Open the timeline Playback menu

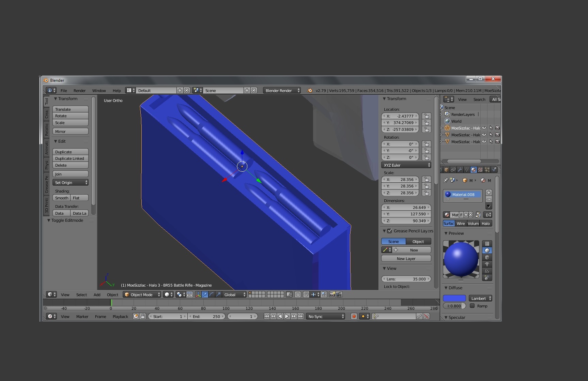point(120,316)
